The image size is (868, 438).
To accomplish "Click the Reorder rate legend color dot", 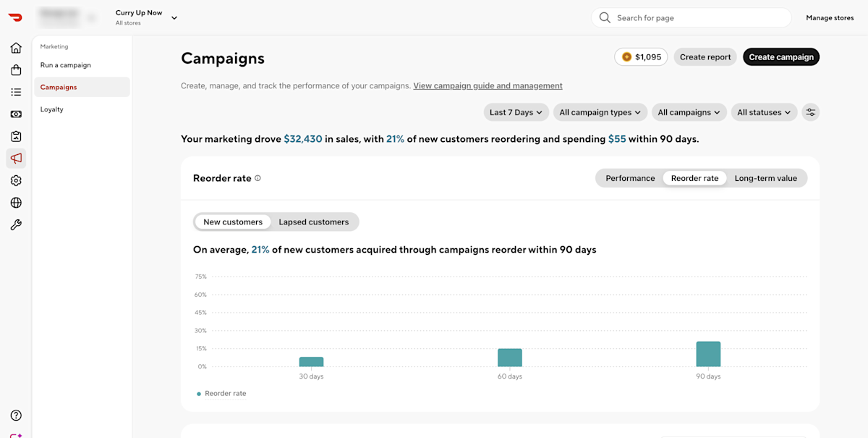I will coord(199,394).
